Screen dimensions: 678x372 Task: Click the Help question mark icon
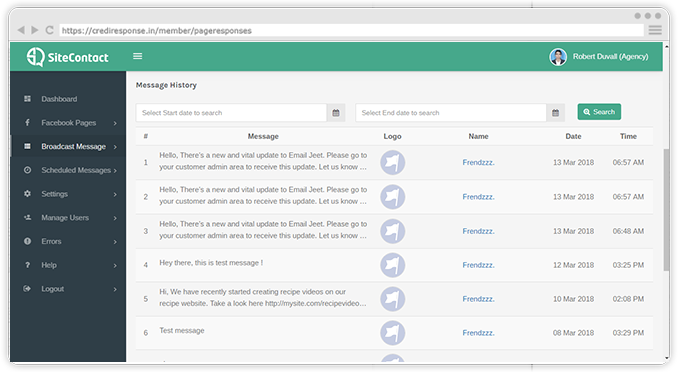[27, 265]
